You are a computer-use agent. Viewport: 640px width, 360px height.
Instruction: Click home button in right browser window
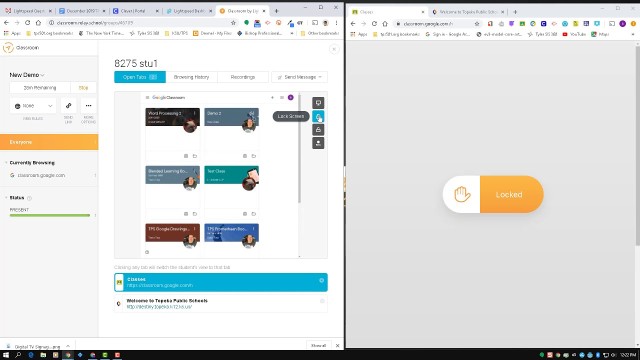click(x=384, y=24)
